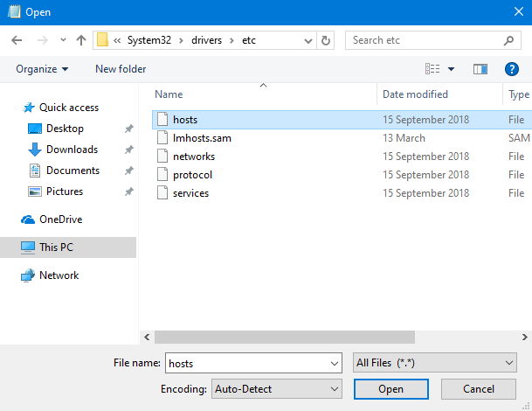Select the services file
The height and width of the screenshot is (411, 532).
(x=190, y=193)
